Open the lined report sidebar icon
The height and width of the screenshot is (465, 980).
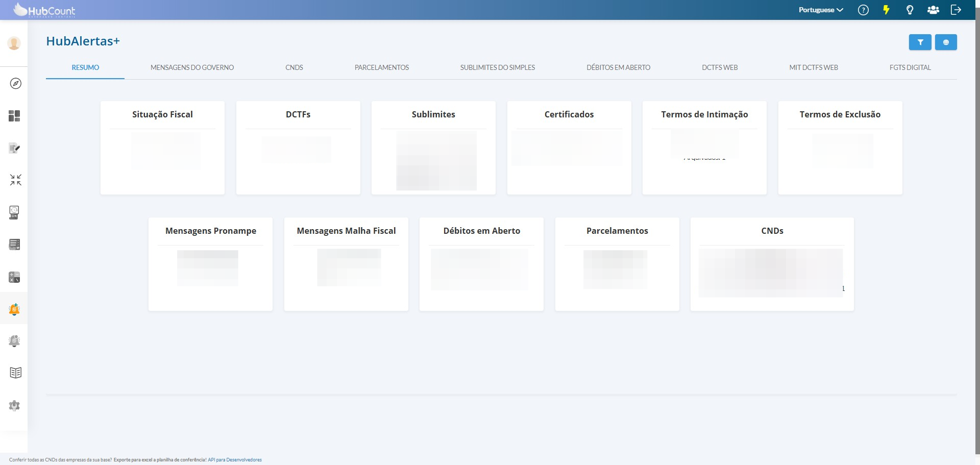[x=14, y=244]
